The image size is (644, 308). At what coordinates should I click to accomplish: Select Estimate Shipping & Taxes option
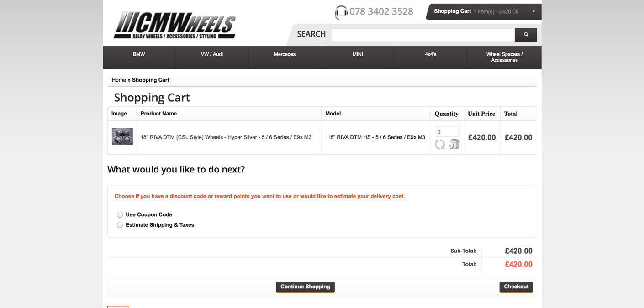[120, 225]
